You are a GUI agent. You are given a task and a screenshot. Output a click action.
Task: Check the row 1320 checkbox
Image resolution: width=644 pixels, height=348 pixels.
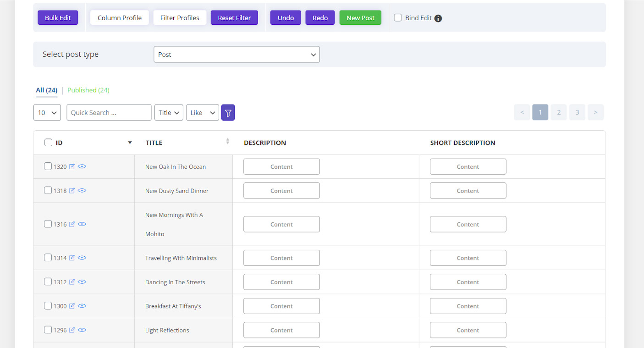(48, 166)
